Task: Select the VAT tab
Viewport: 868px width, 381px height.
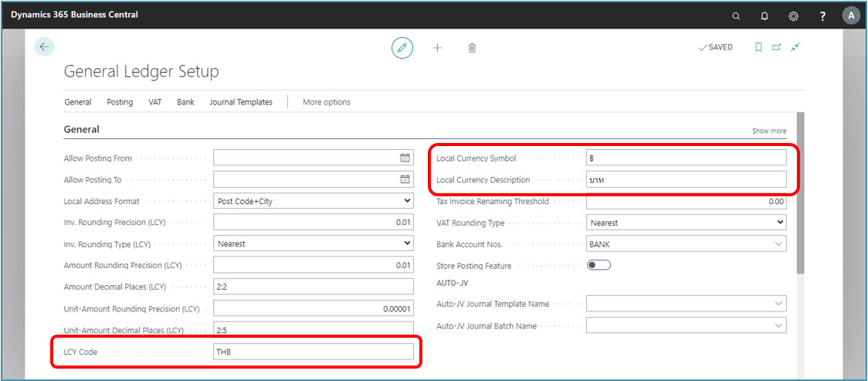Action: 155,102
